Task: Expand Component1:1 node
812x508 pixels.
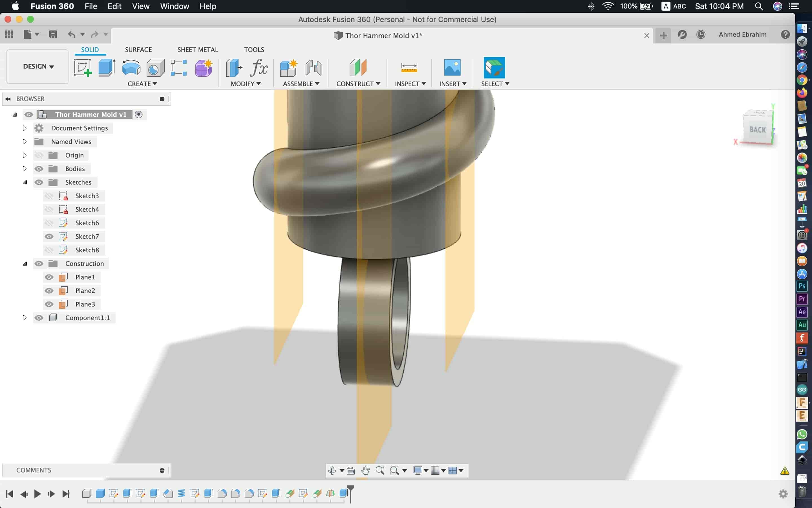Action: (25, 318)
